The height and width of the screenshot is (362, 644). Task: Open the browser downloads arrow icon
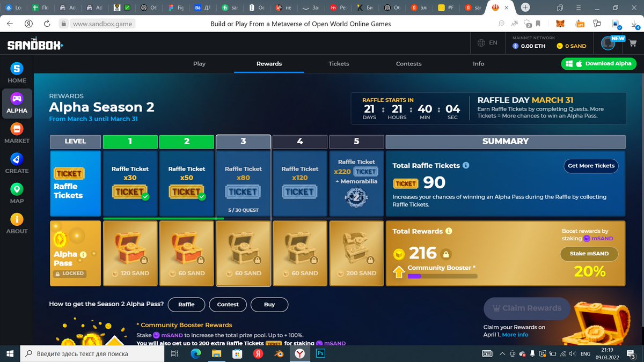click(634, 24)
